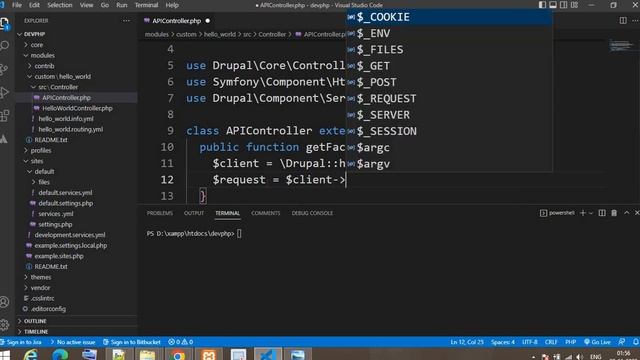Image resolution: width=640 pixels, height=360 pixels.
Task: Click Sign in to Bitbucket status item
Action: pos(131,342)
